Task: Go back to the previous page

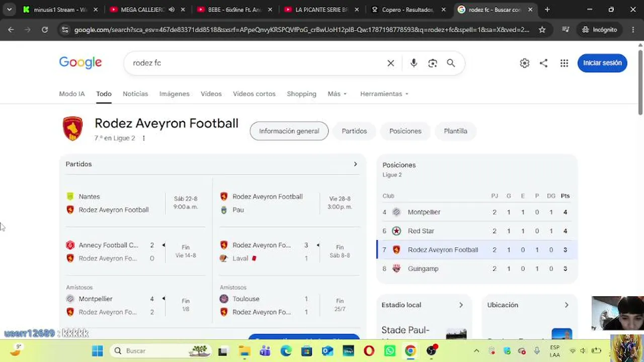Action: pyautogui.click(x=11, y=30)
